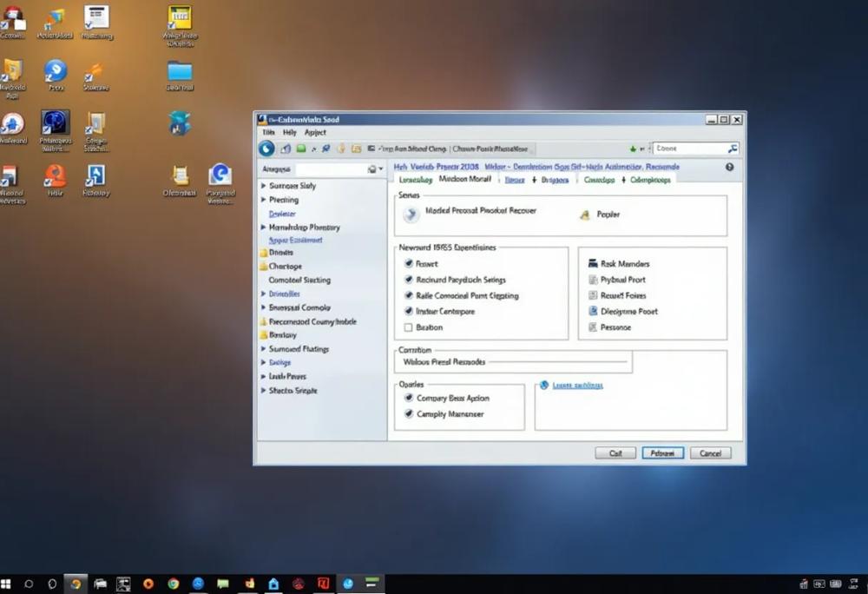The height and width of the screenshot is (594, 868).
Task: Click the blue globe icon before the underlined link
Action: tap(543, 385)
